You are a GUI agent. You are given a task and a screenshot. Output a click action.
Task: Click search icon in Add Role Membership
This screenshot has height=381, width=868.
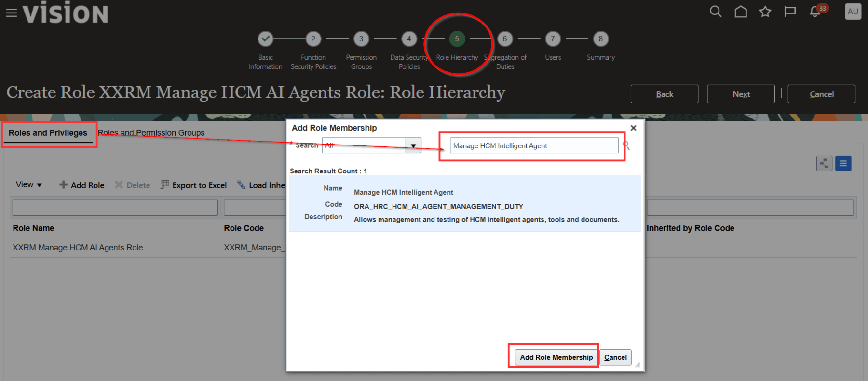(626, 145)
